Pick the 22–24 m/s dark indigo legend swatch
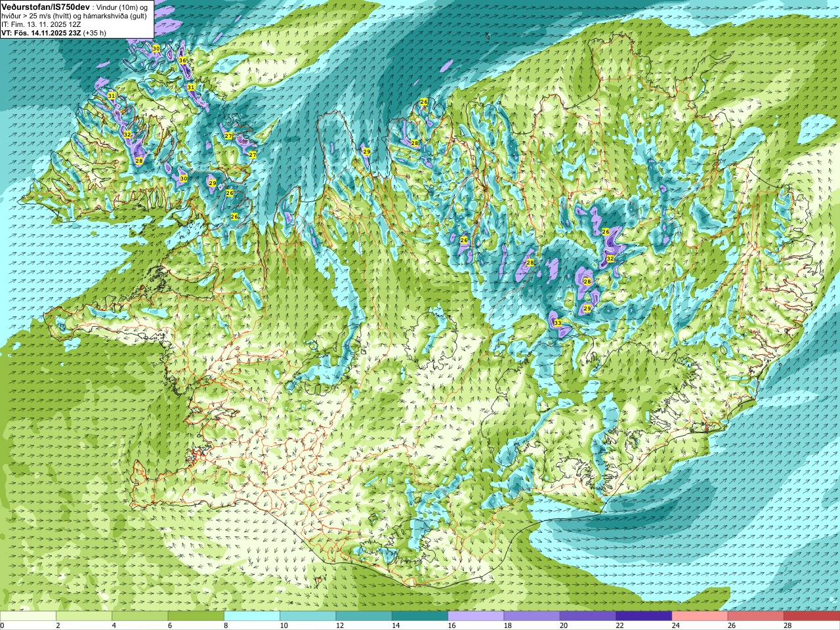 coord(644,616)
